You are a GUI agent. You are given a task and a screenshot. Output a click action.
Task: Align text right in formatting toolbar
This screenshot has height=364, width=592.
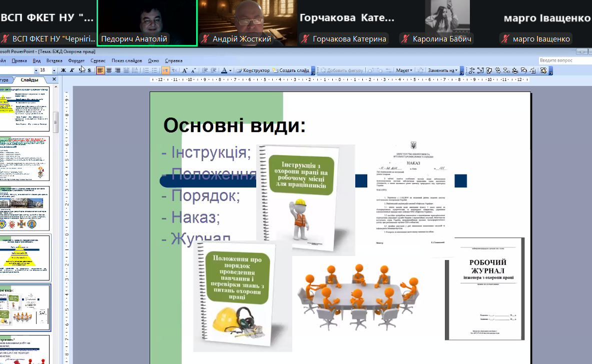pyautogui.click(x=118, y=70)
